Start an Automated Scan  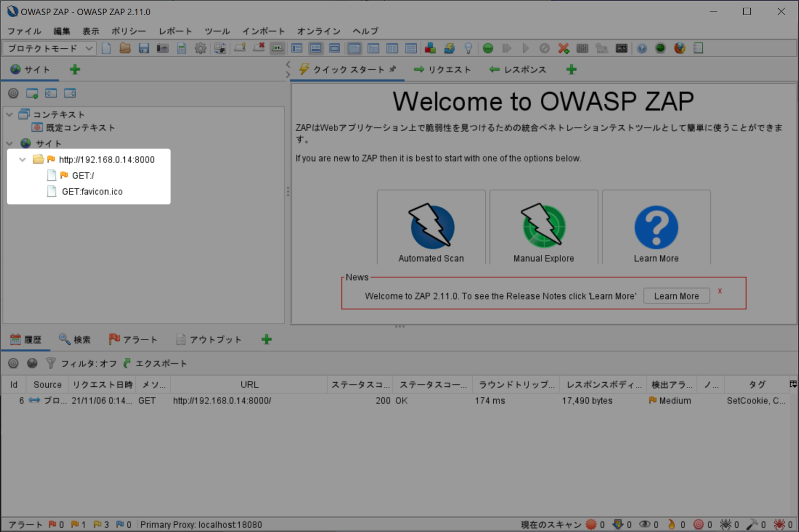pos(431,227)
